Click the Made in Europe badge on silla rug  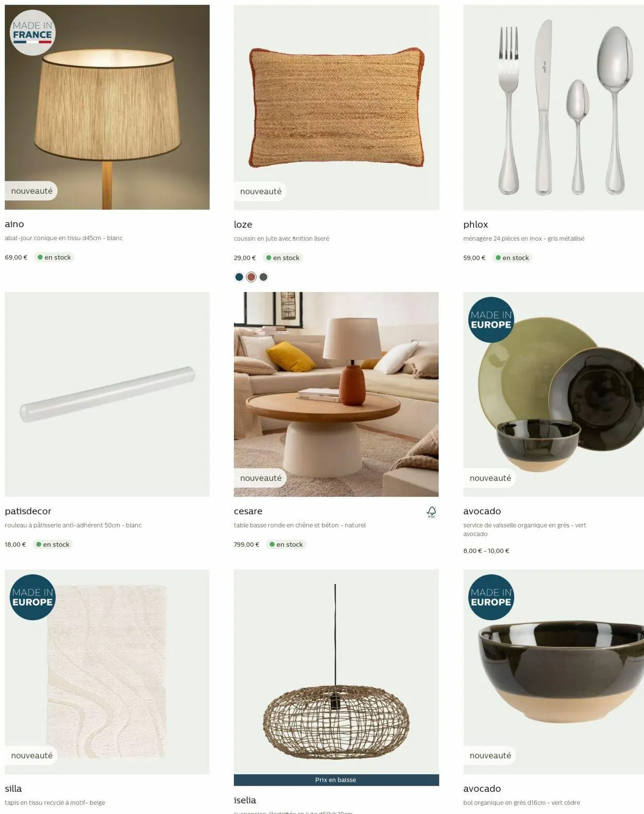(32, 597)
